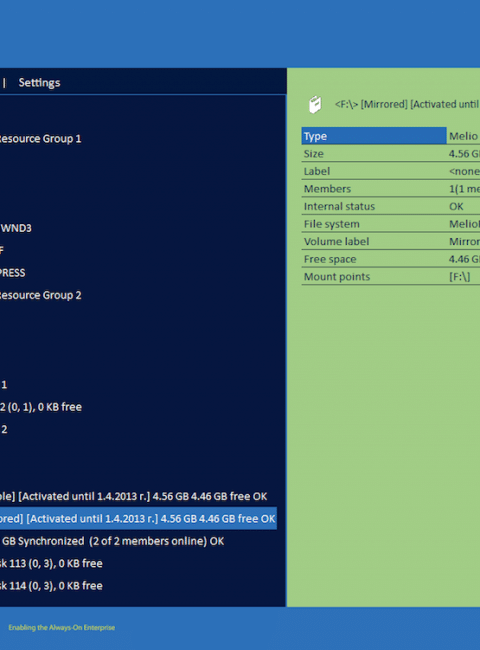Click the [F:\] mount point value
This screenshot has width=480, height=650.
pyautogui.click(x=460, y=276)
